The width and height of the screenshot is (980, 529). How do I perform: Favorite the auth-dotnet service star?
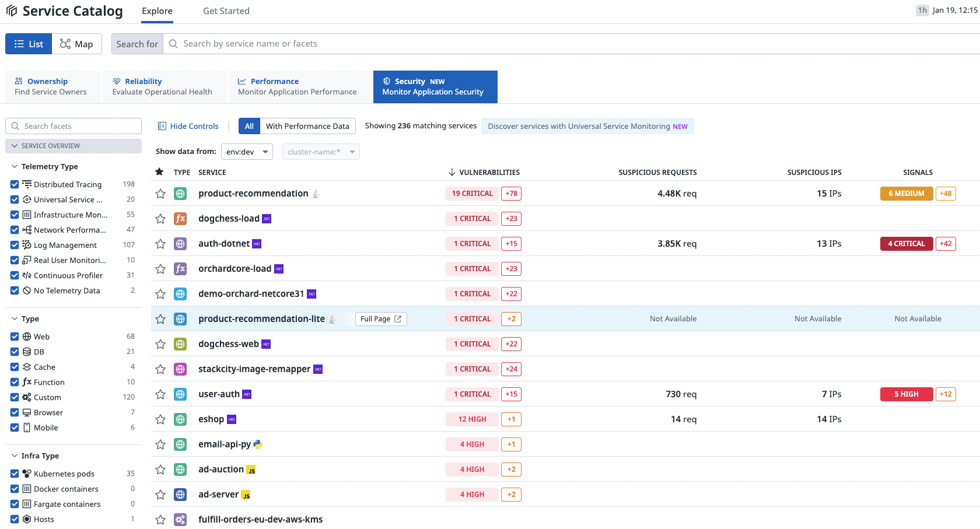point(160,244)
